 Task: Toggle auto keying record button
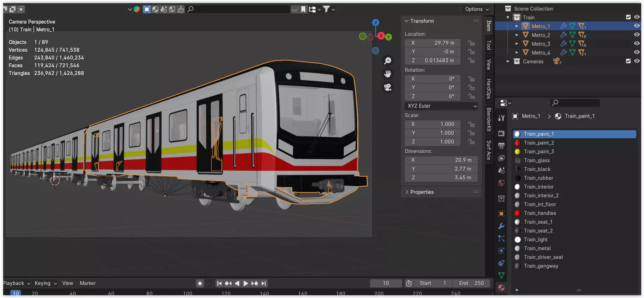tap(200, 283)
